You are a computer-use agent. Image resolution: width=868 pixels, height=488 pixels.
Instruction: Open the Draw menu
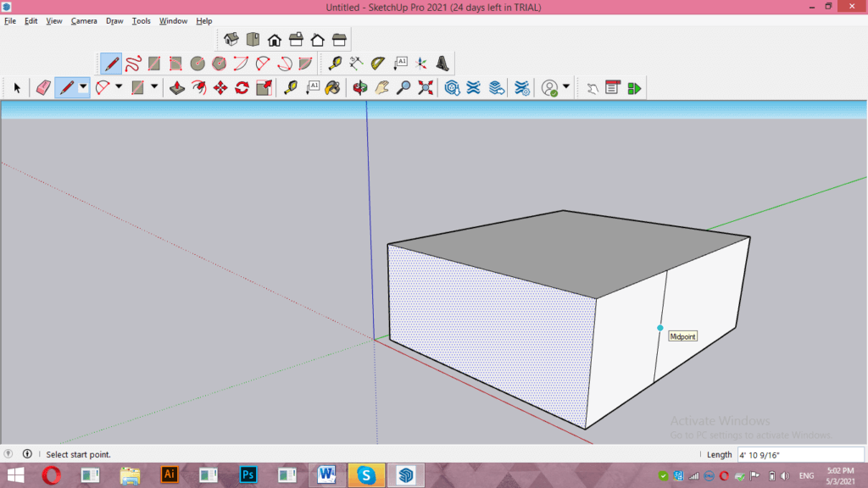(114, 20)
